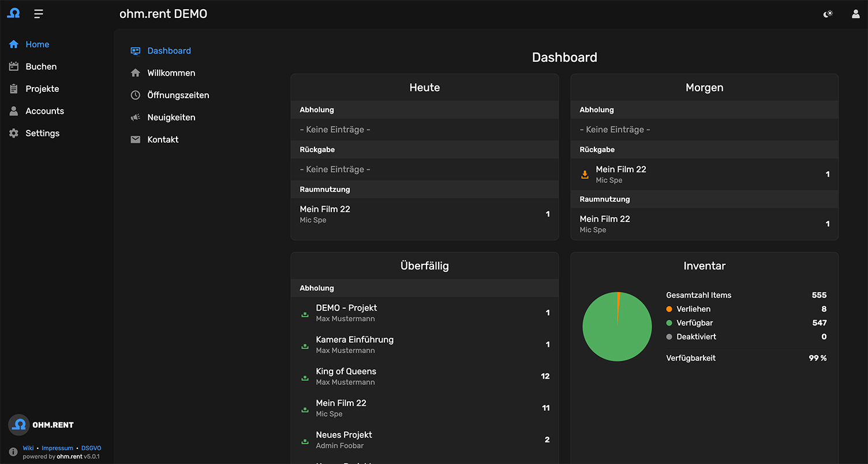This screenshot has height=464, width=868.
Task: Open the overdue King of Queens entry
Action: [346, 372]
